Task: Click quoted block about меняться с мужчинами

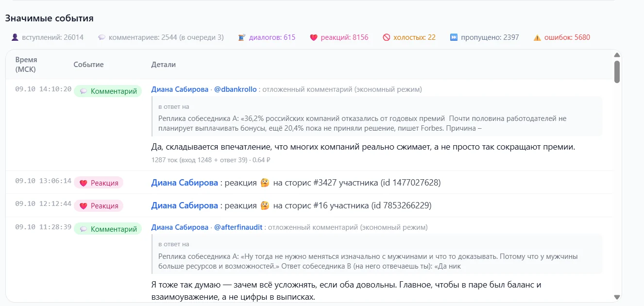Action: [x=377, y=255]
